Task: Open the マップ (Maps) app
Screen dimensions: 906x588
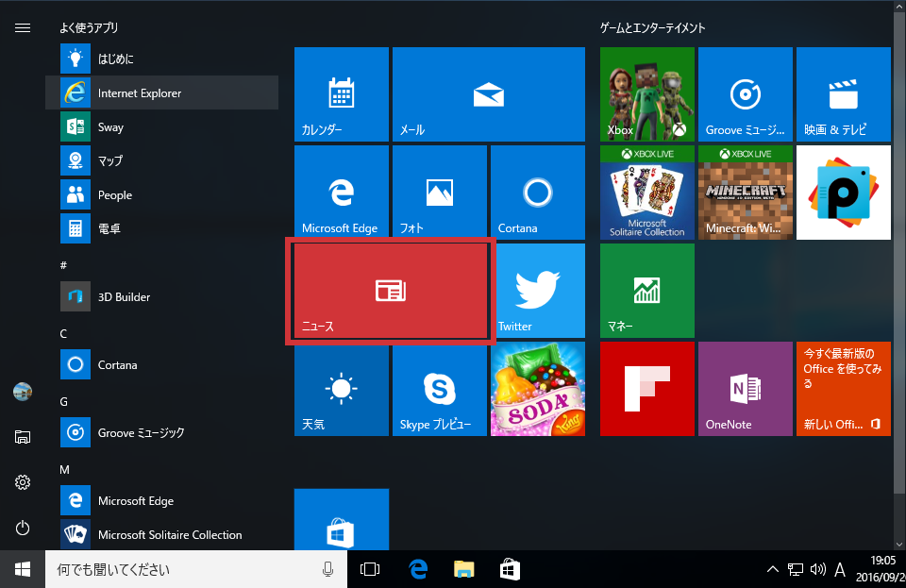Action: (161, 160)
